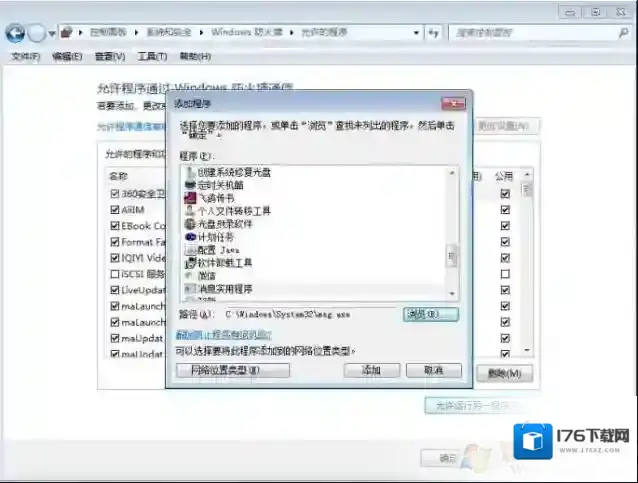Viewport: 638px width, 483px height.
Task: Expand breadcrumb arrow before 控制面板
Action: (x=80, y=33)
